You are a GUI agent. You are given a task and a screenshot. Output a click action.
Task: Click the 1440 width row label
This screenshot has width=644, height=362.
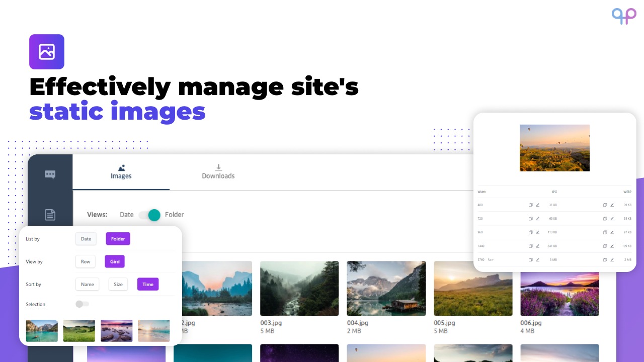(481, 246)
